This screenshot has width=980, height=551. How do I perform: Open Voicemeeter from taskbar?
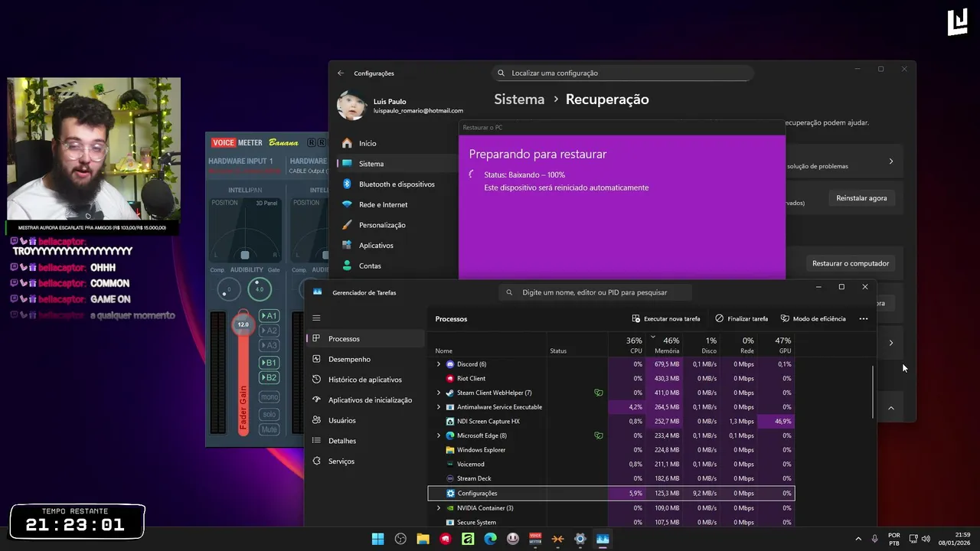point(535,539)
